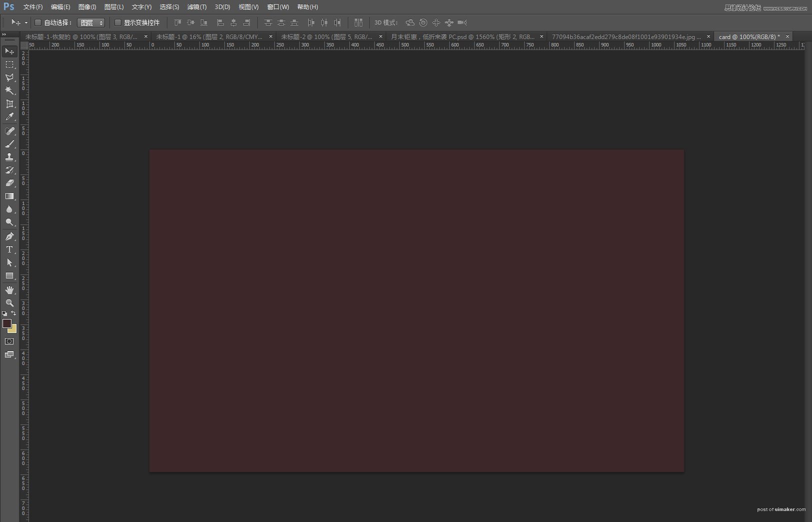Image resolution: width=812 pixels, height=522 pixels.
Task: Select the Move tool in the toolbox
Action: coord(9,51)
